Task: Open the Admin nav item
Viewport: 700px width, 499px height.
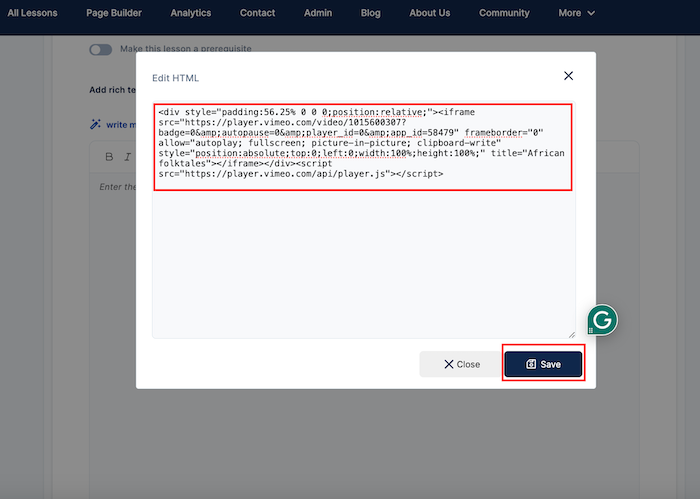Action: (318, 13)
